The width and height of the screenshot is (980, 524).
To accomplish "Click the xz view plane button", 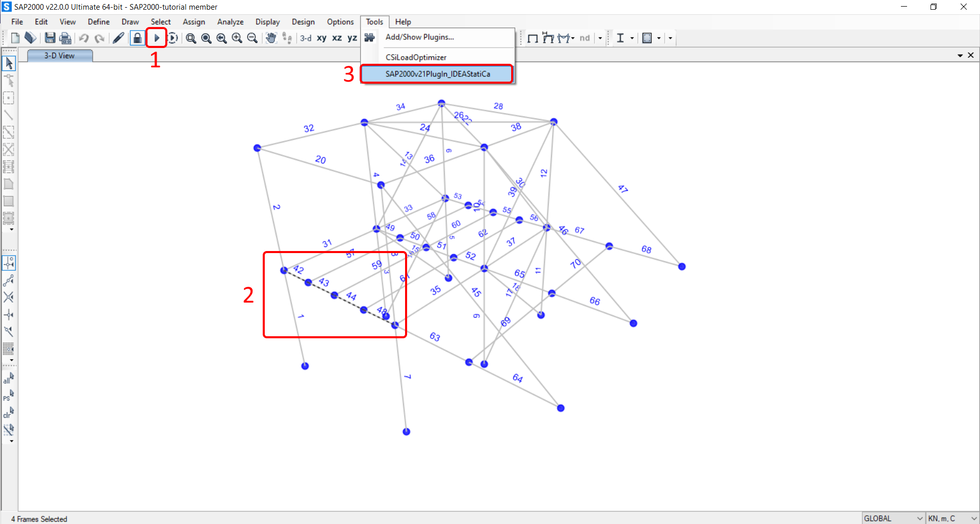I will [x=337, y=38].
